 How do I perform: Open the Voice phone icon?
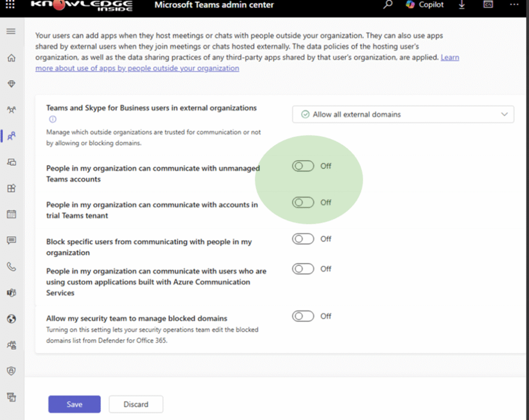click(x=11, y=267)
